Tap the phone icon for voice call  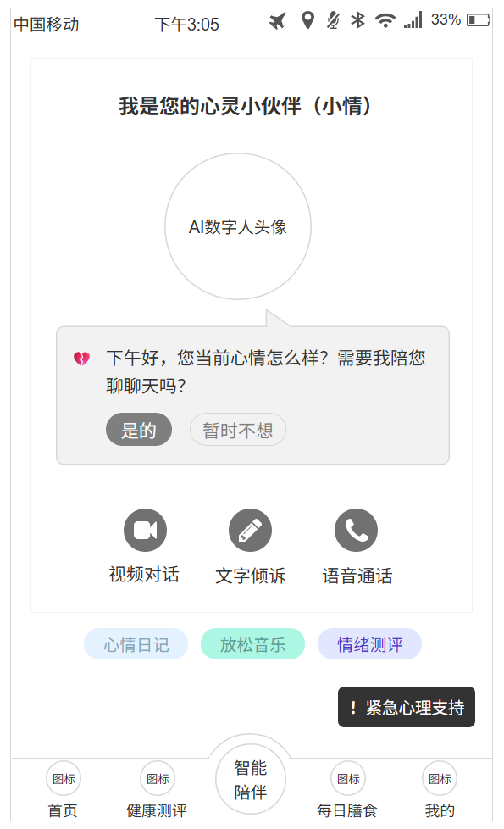[x=356, y=530]
